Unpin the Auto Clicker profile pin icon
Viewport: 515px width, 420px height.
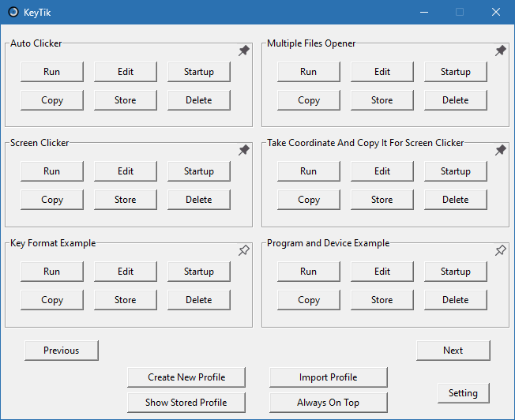(244, 51)
